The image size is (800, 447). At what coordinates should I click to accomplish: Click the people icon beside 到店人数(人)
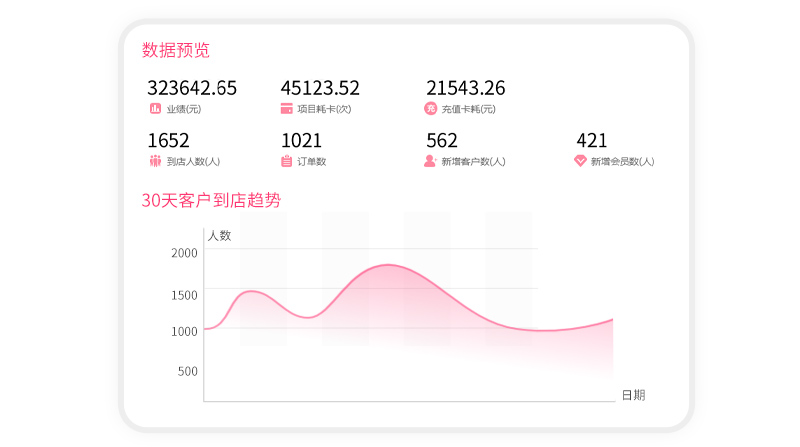(154, 161)
